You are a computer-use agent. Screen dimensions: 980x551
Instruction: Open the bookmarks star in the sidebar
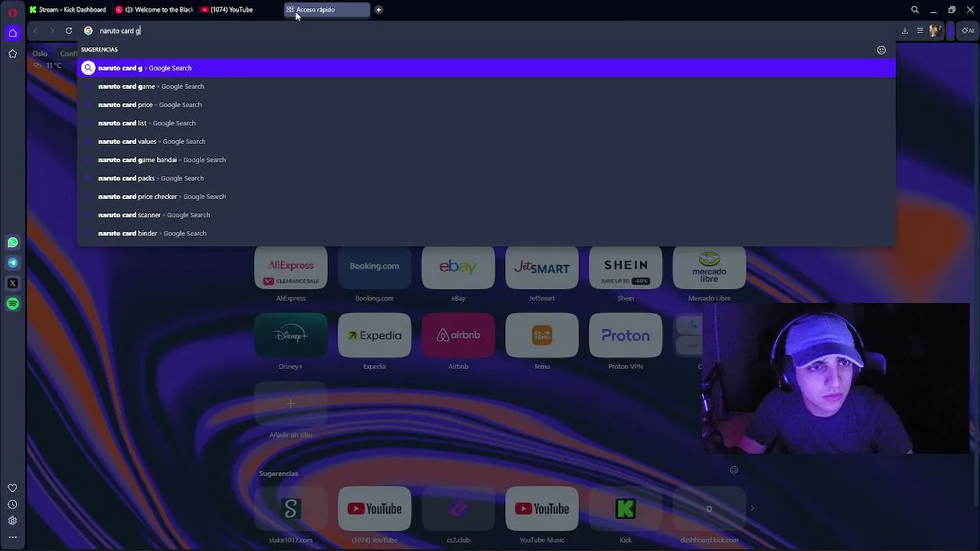(12, 54)
